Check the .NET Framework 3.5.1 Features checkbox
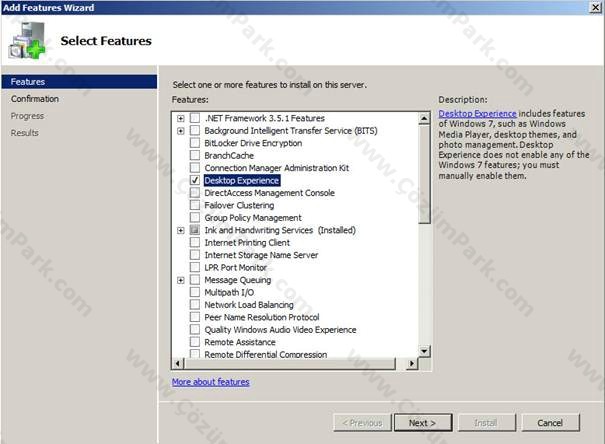605x444 pixels. [195, 118]
